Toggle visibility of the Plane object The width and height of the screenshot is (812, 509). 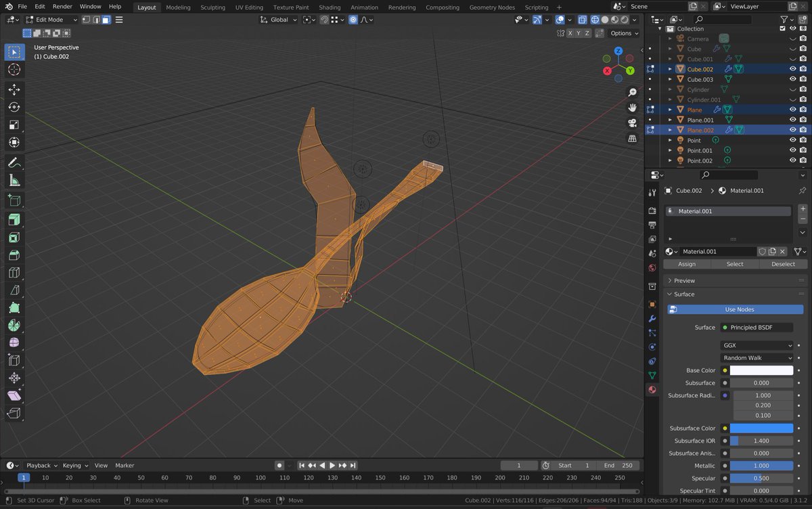pyautogui.click(x=792, y=109)
